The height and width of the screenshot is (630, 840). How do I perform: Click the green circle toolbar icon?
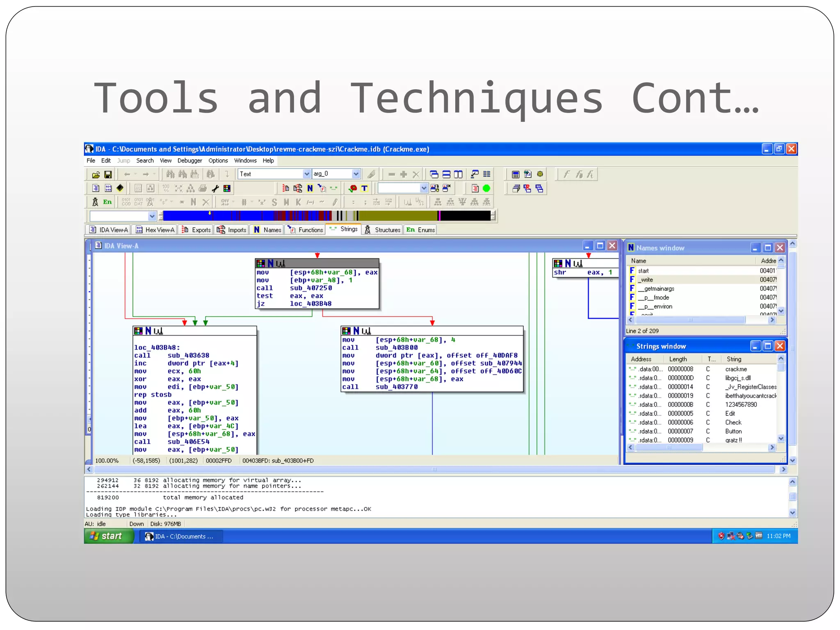tap(486, 188)
